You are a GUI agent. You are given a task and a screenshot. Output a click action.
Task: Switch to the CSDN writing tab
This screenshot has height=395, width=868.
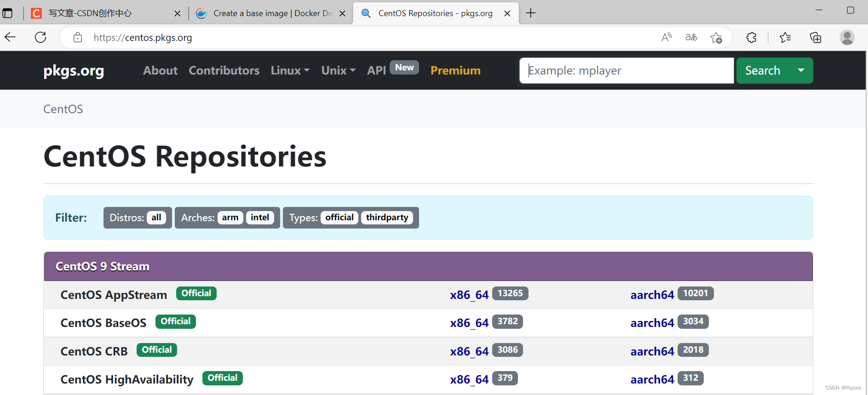click(x=106, y=13)
